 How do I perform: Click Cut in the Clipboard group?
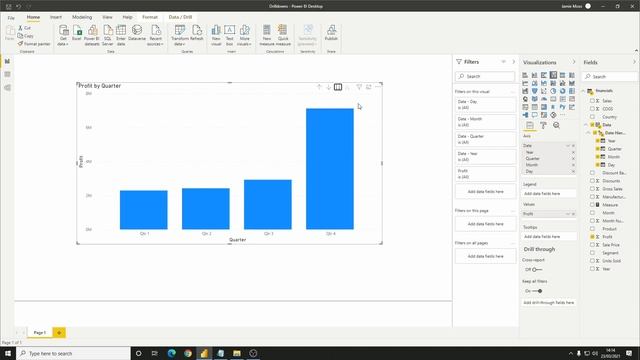point(24,28)
